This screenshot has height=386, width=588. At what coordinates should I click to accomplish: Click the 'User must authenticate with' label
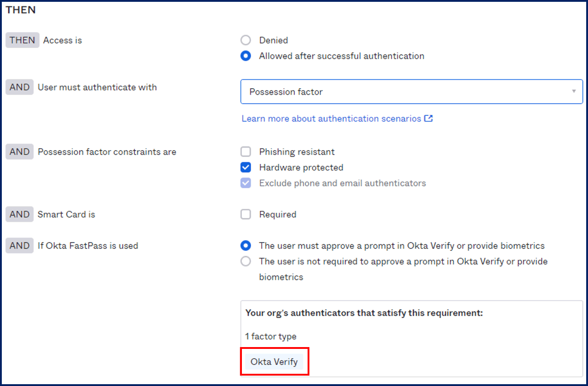(97, 87)
